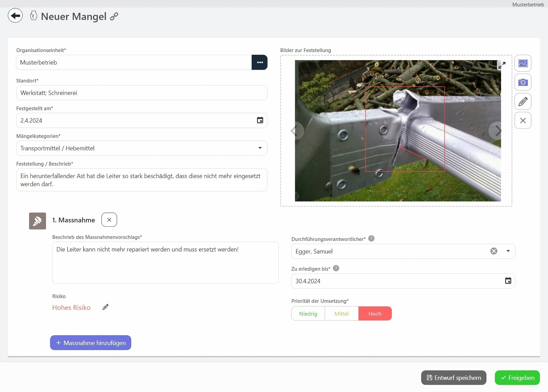
Task: Open the Mängelkategorien dropdown
Action: point(260,148)
